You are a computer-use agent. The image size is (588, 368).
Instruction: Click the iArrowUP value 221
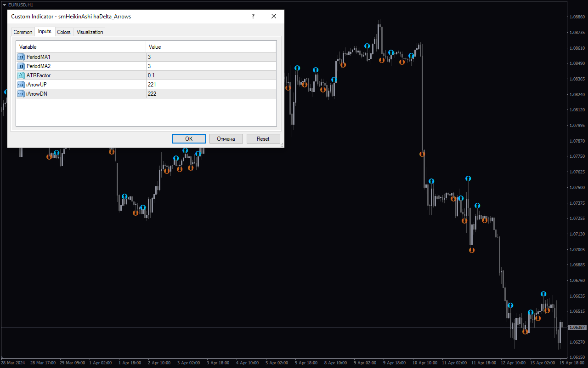coord(152,85)
